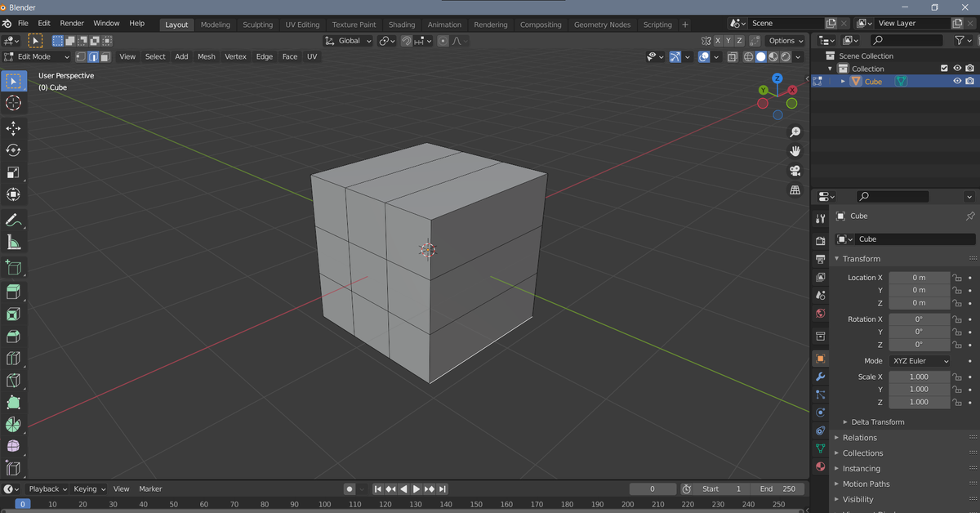Open the Mesh menu
The height and width of the screenshot is (513, 980).
207,56
